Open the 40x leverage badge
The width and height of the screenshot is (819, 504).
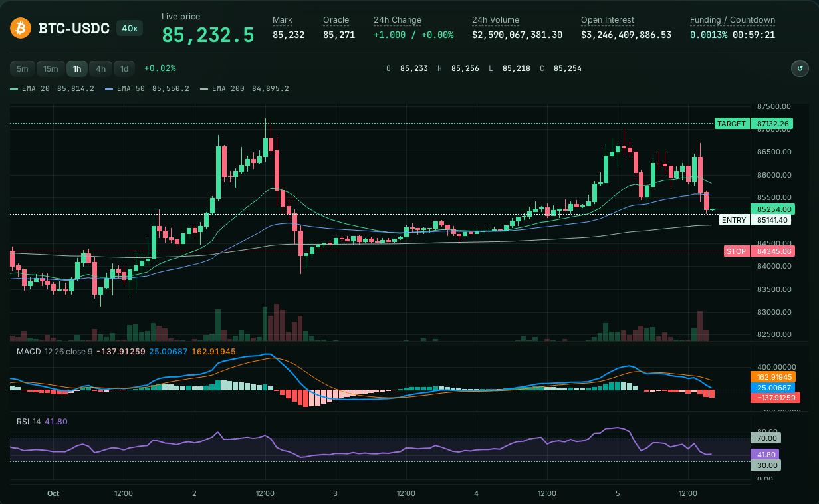[130, 28]
